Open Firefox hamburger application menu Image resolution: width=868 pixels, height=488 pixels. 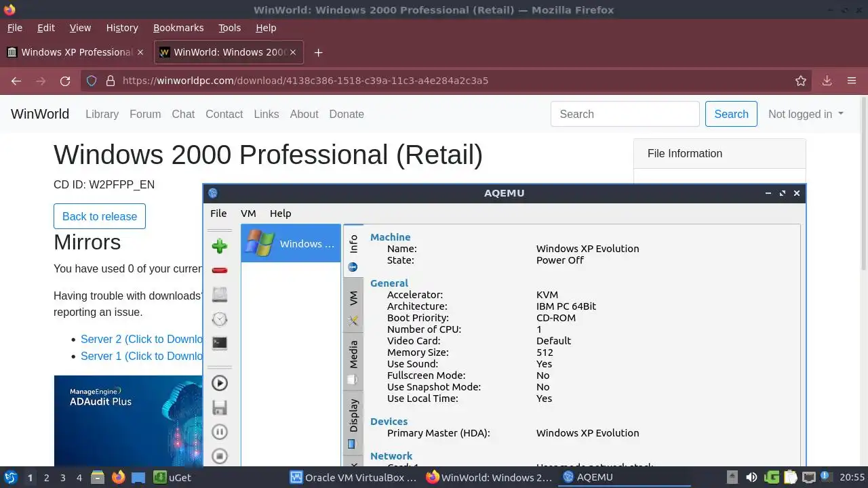[852, 81]
